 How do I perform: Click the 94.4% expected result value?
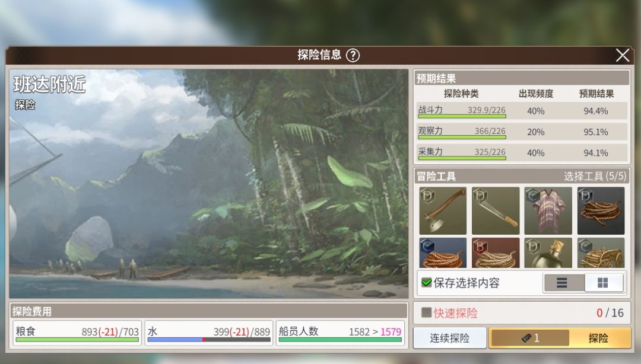pyautogui.click(x=596, y=111)
